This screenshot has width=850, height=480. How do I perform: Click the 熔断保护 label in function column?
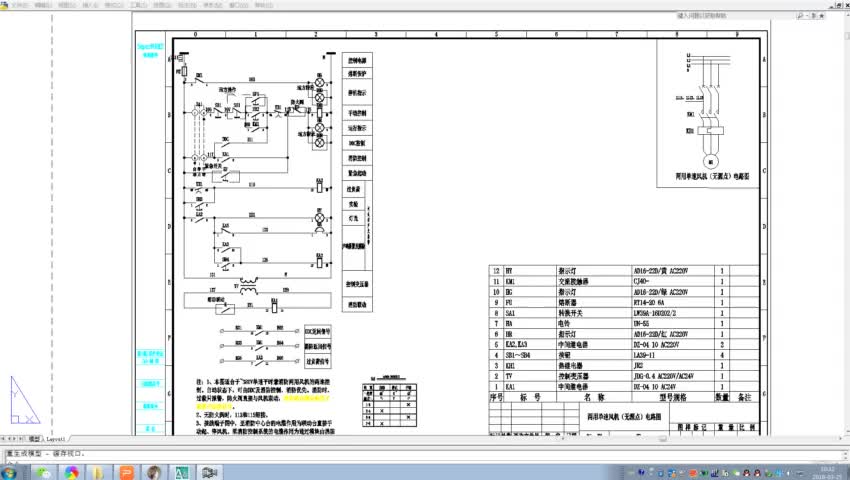[357, 74]
